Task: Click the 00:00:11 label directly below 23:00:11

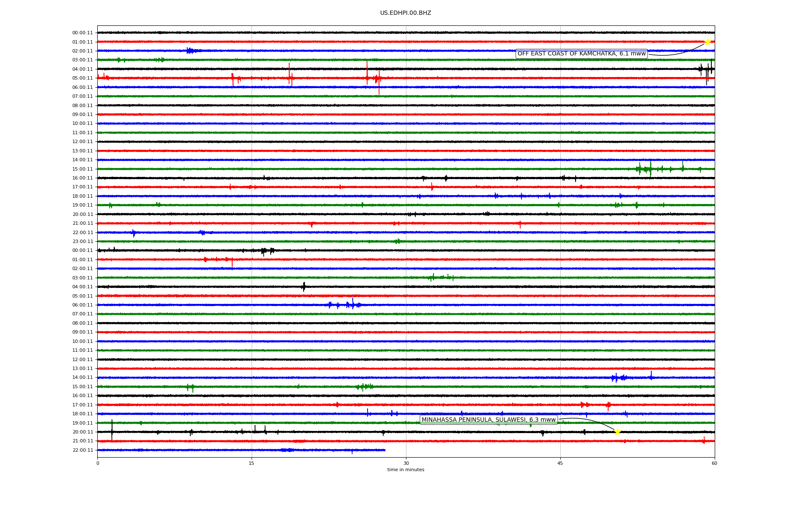Action: [x=82, y=251]
